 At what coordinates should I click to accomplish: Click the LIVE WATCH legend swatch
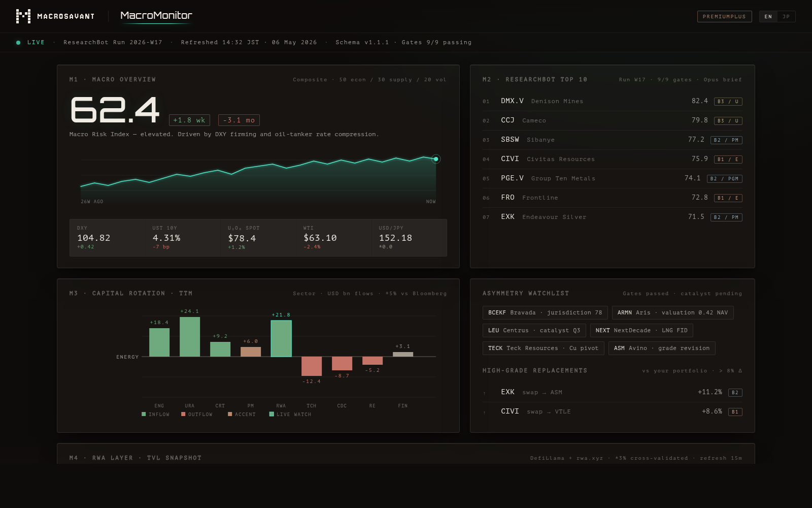(272, 415)
